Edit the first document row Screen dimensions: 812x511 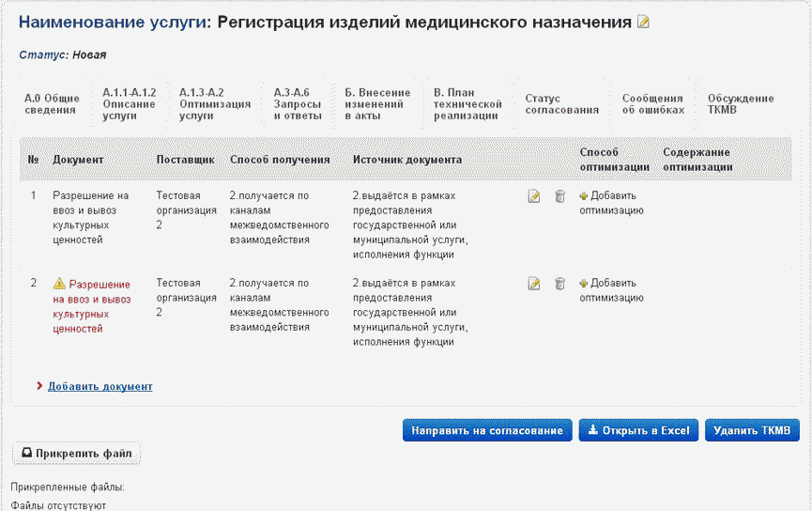[534, 196]
